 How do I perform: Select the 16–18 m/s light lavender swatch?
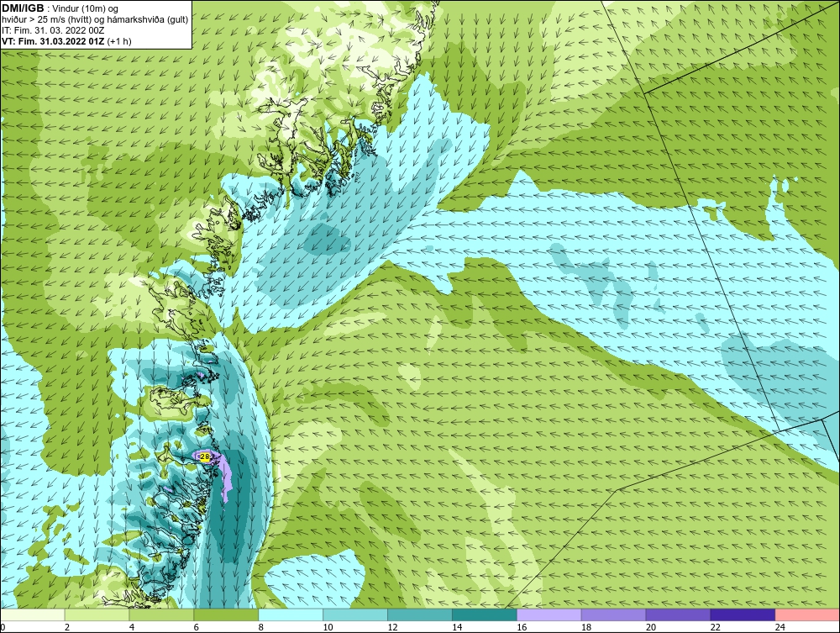pyautogui.click(x=549, y=615)
